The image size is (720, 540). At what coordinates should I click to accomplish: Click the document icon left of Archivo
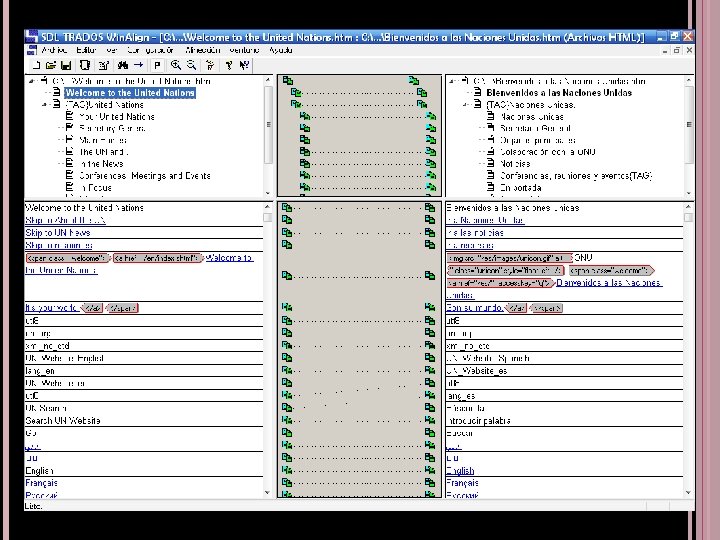[x=32, y=50]
